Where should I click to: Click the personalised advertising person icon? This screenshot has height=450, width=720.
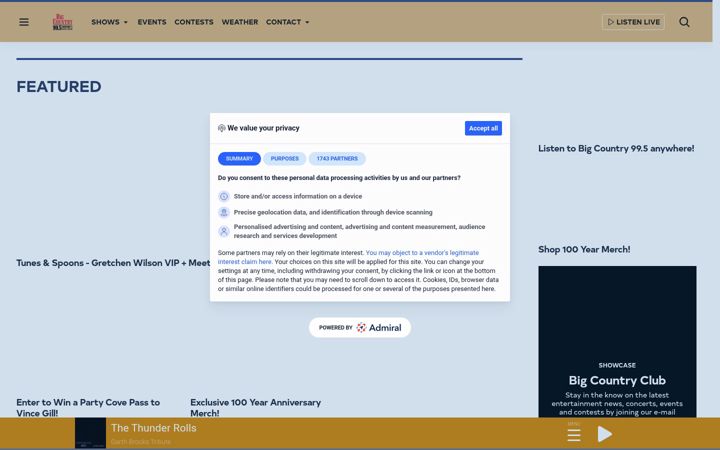(x=224, y=231)
